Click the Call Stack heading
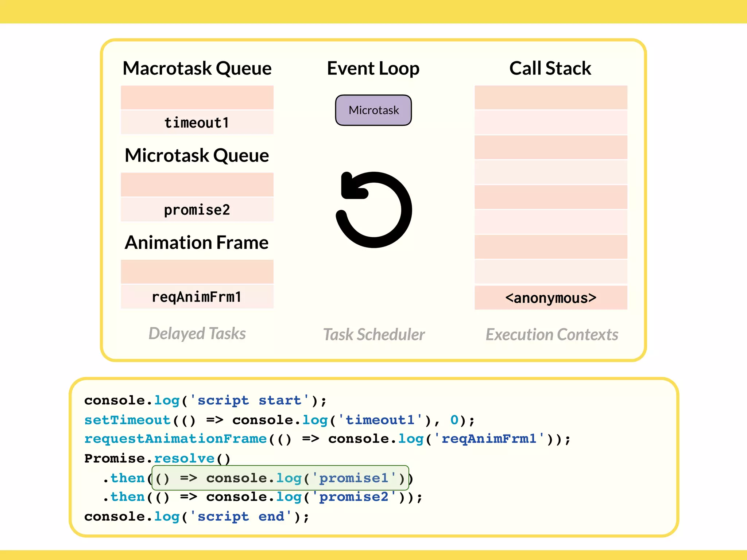 tap(550, 68)
